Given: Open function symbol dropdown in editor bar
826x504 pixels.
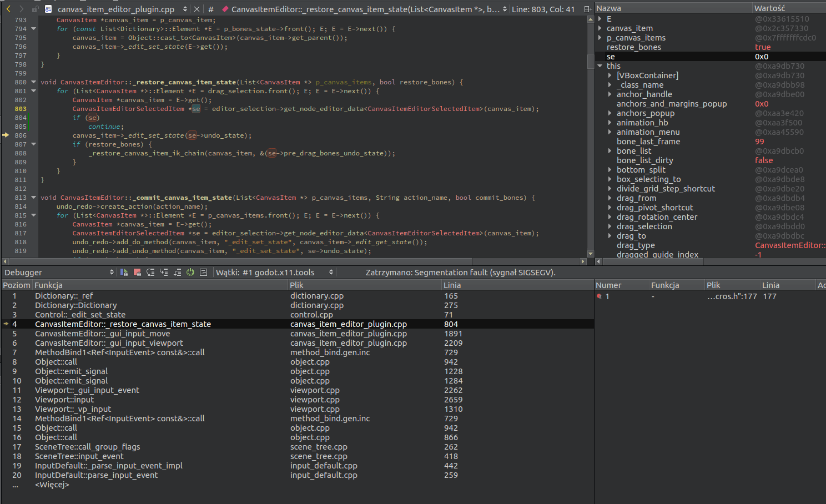Looking at the screenshot, I should (364, 9).
